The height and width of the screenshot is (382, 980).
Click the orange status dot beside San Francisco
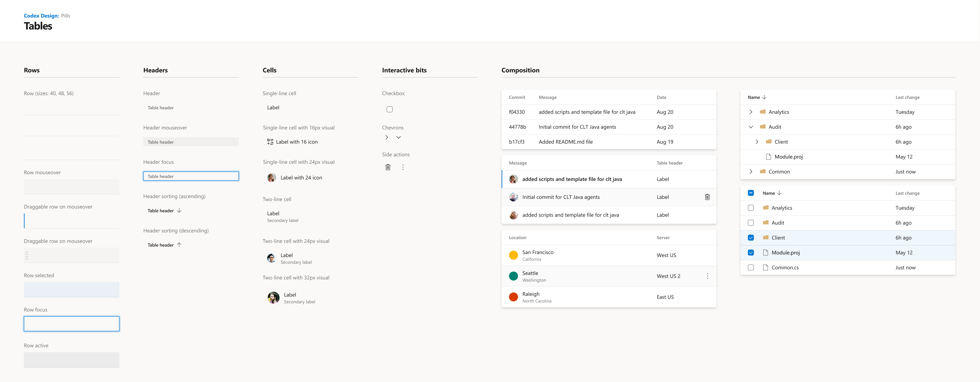513,255
